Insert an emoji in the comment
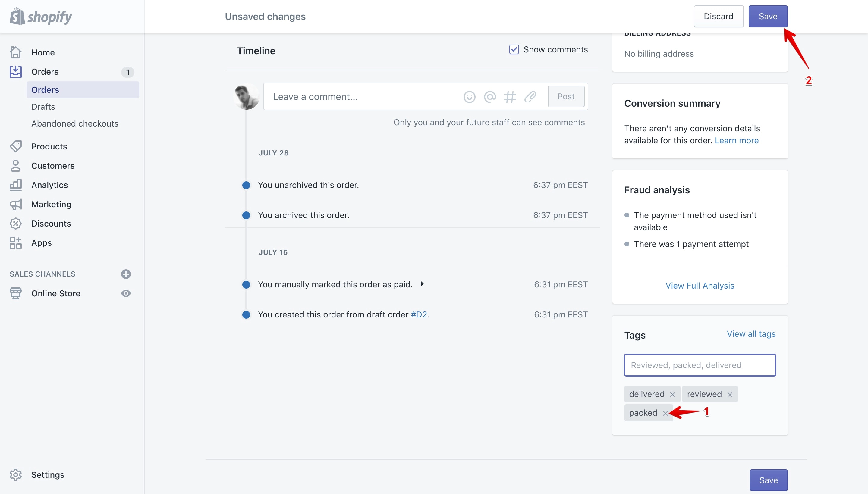868x494 pixels. tap(469, 97)
